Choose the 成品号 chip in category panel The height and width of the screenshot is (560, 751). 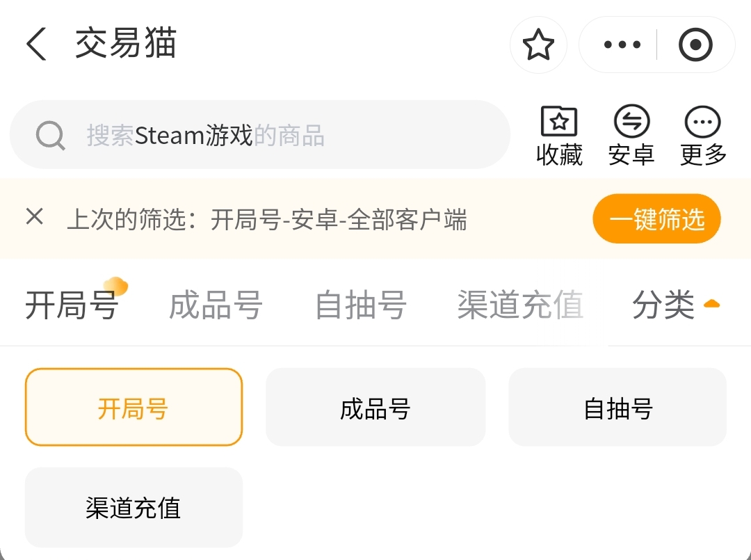375,408
